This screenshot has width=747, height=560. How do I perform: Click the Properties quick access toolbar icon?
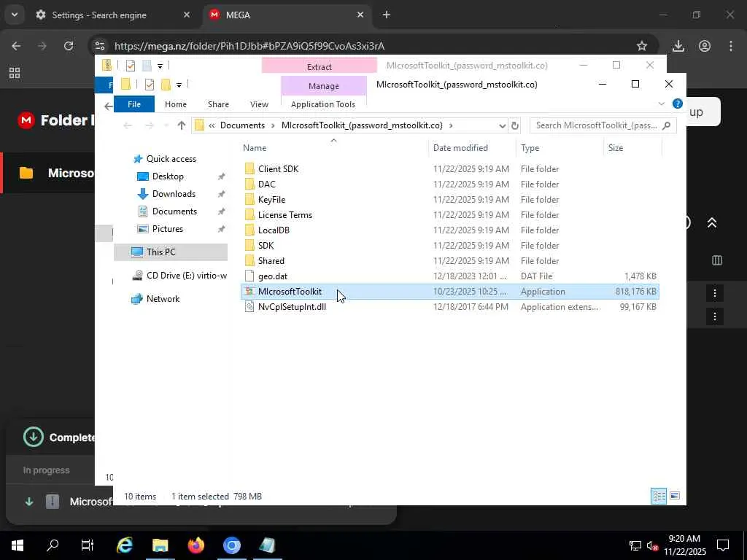(149, 85)
